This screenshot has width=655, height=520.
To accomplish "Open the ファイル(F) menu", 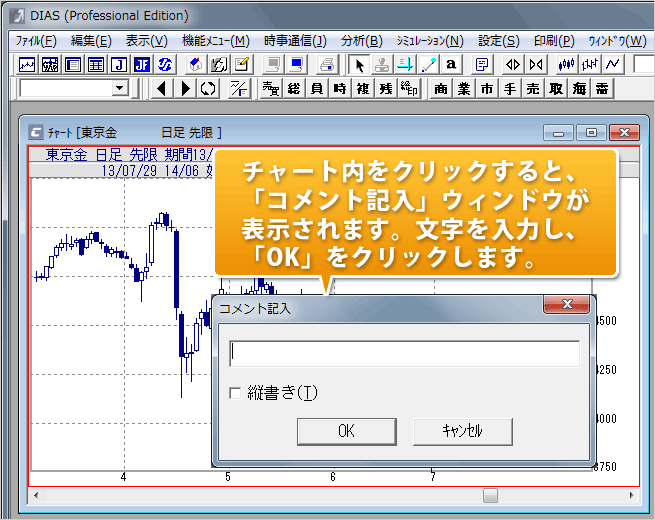I will pos(36,41).
